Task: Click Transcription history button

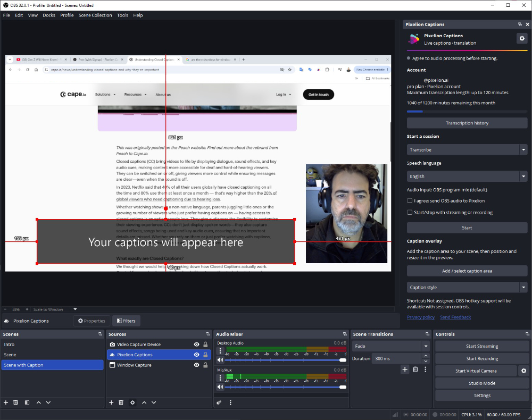Action: tap(467, 123)
